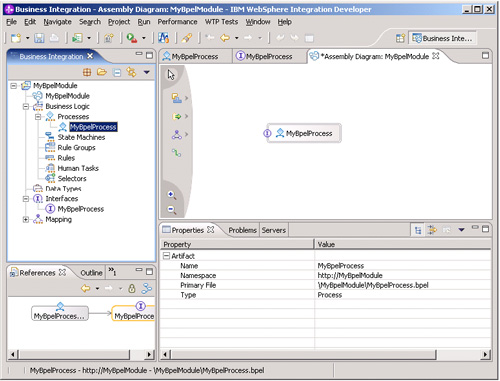500x381 pixels.
Task: Open the Run toolbar dropdown arrow
Action: 144,38
